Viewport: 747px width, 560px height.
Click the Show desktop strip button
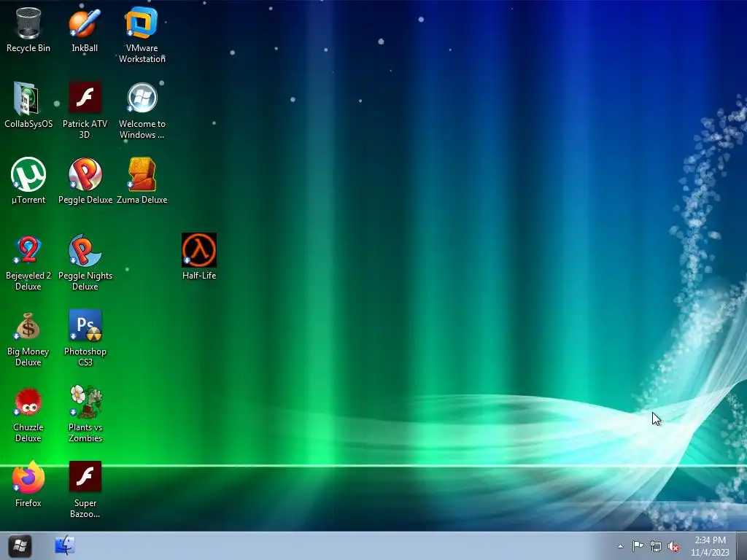coord(742,546)
